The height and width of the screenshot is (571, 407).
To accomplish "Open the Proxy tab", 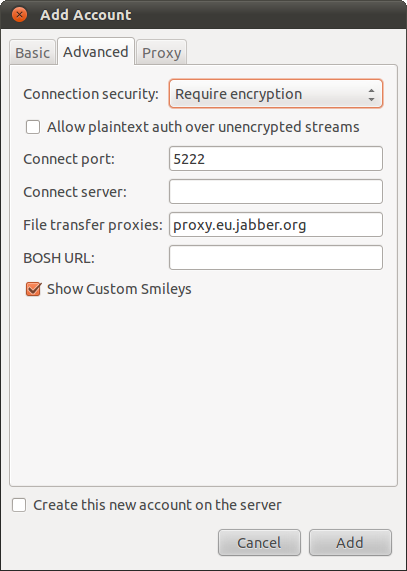I will [161, 53].
